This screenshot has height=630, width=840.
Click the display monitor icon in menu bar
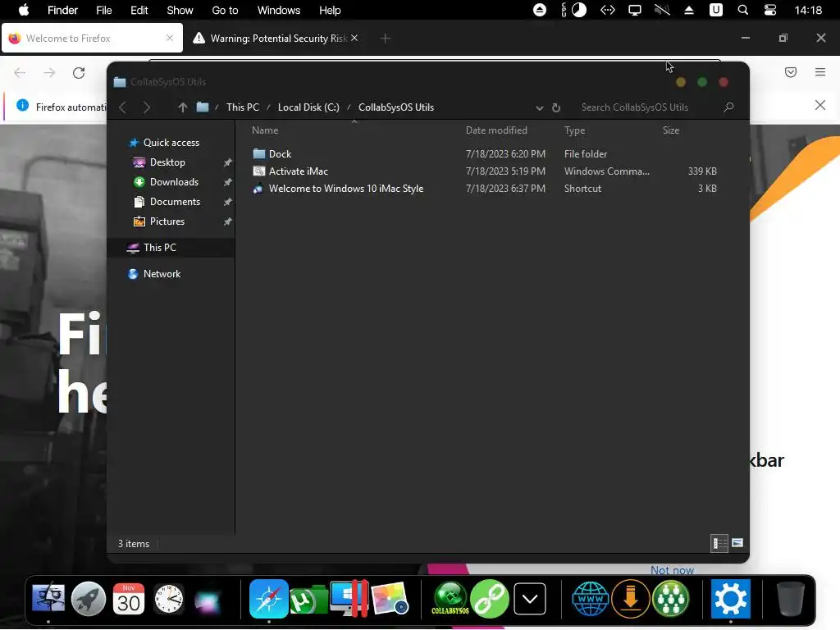(x=635, y=10)
